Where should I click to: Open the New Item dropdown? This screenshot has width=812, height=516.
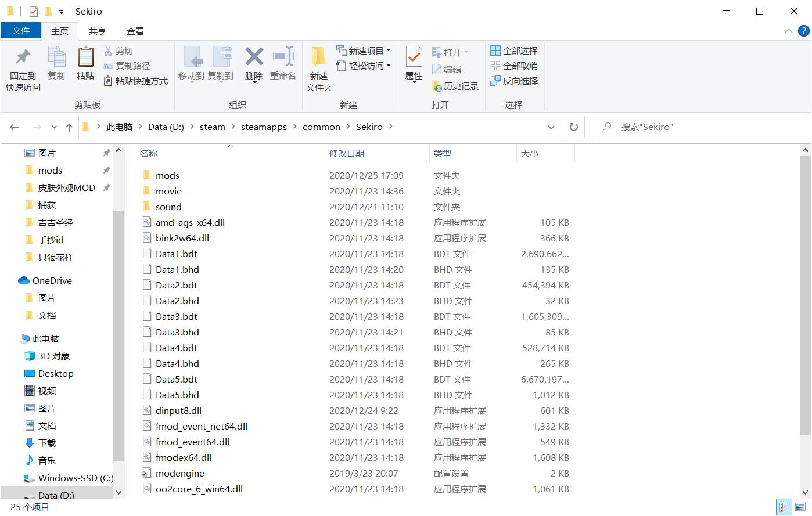364,50
